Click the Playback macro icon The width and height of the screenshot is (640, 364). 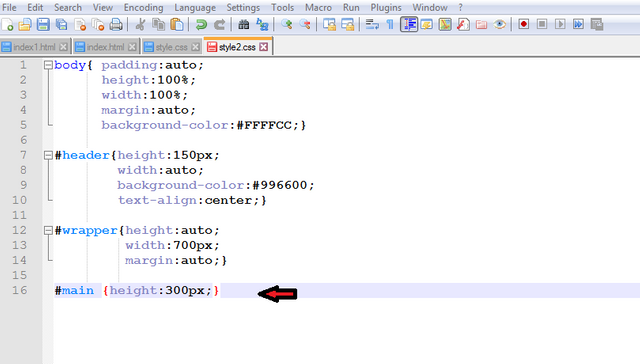[560, 24]
